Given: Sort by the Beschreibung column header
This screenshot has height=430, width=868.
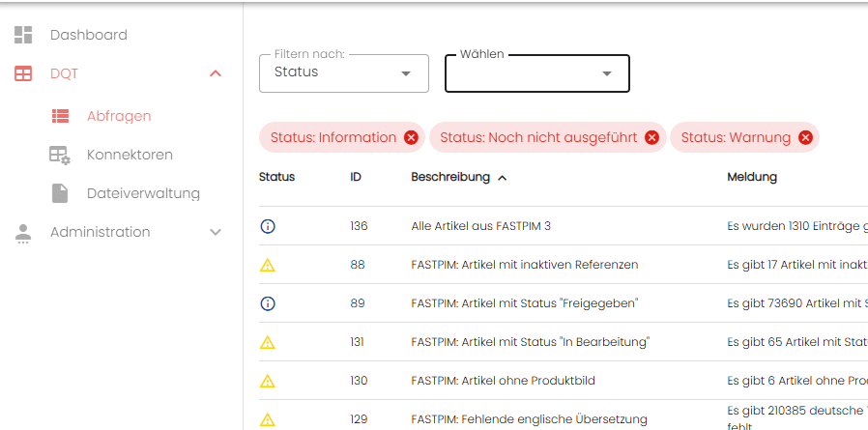Looking at the screenshot, I should 450,177.
